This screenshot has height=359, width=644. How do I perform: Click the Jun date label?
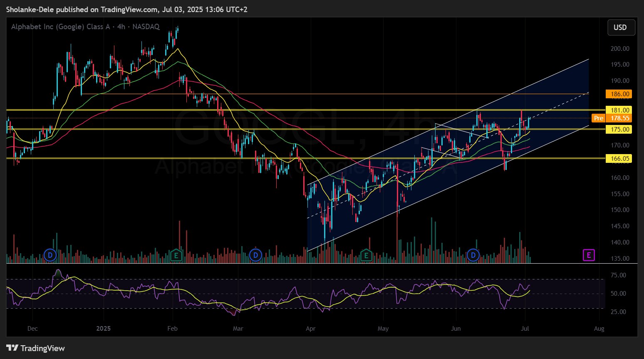point(456,329)
